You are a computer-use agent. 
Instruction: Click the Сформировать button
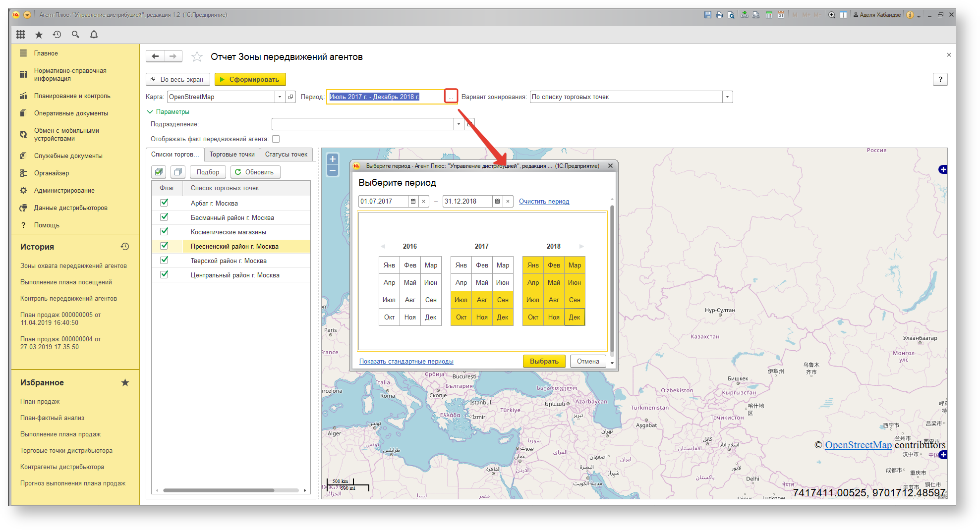250,79
